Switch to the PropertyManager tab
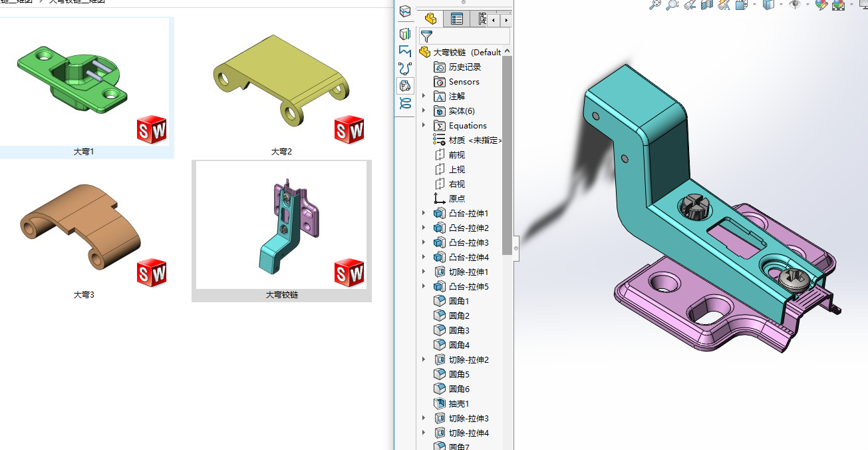 coord(457,19)
